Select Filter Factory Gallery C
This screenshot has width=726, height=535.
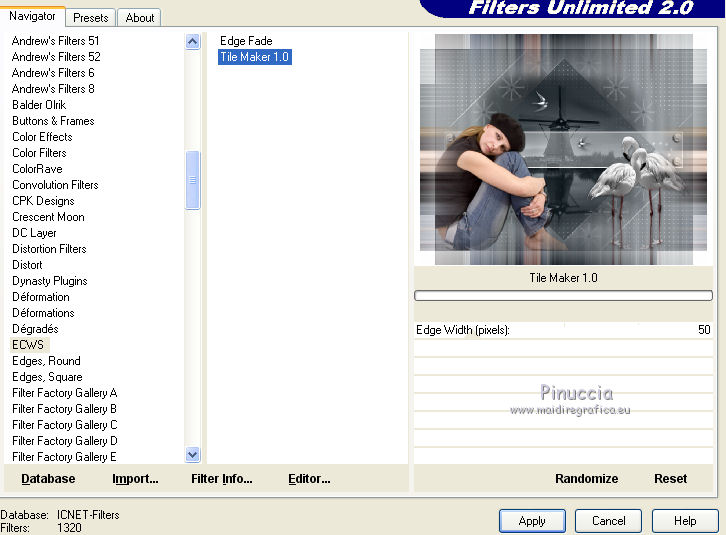coord(65,425)
